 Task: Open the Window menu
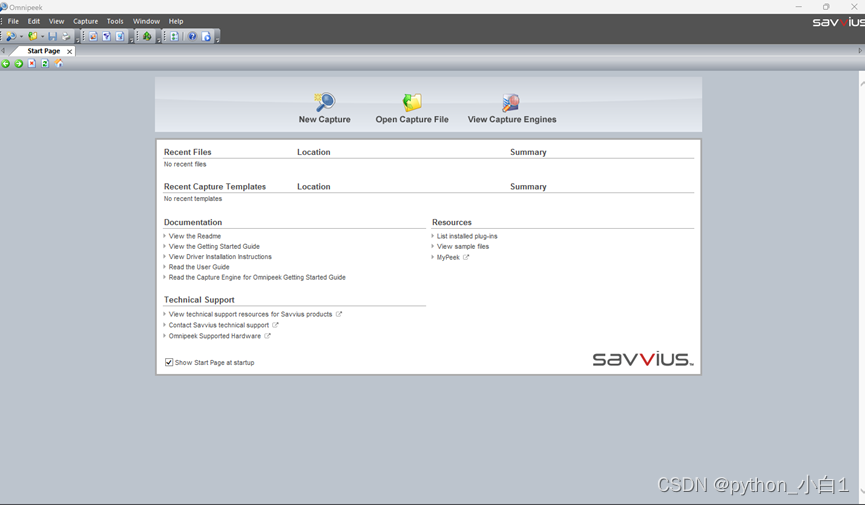[146, 22]
